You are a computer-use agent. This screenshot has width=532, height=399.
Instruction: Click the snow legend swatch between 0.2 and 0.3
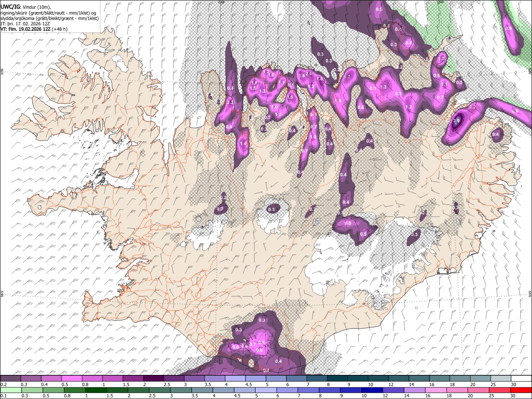(x=10, y=379)
